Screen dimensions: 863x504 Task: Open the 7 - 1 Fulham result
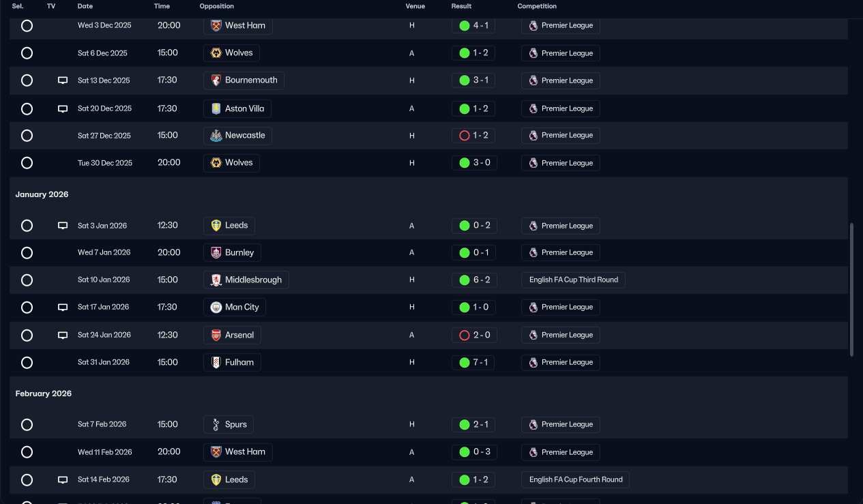[474, 363]
